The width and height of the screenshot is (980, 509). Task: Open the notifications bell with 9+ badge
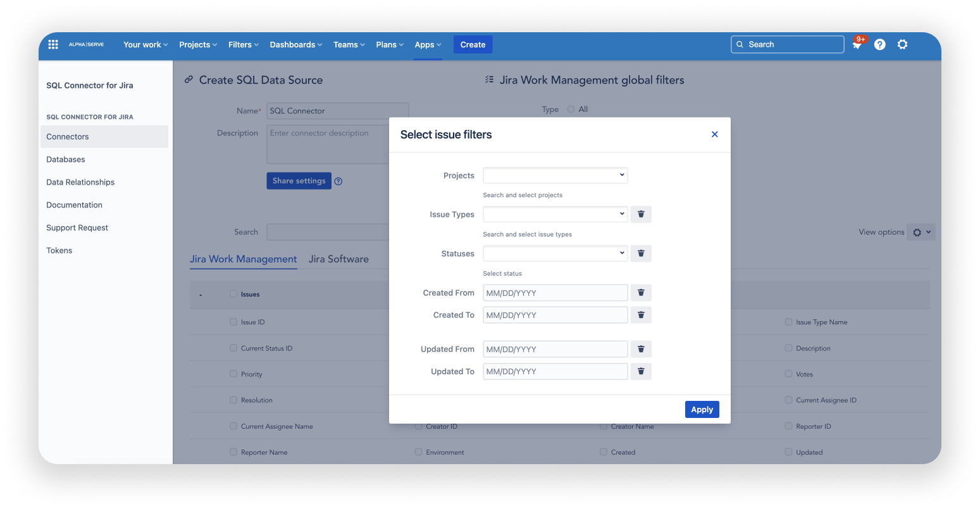[857, 44]
